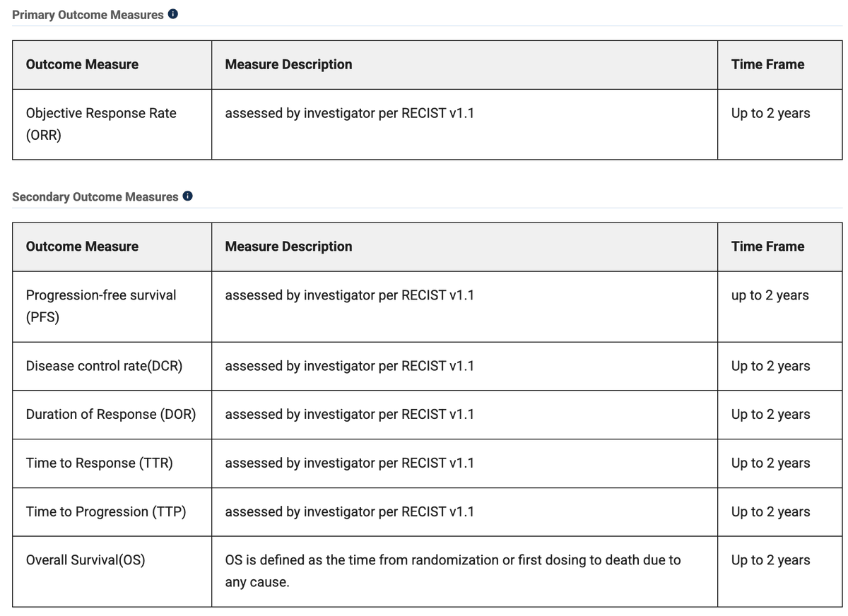Screen dimensions: 848x616
Task: Click info icon beside Secondary Outcome Measures
Action: point(188,196)
